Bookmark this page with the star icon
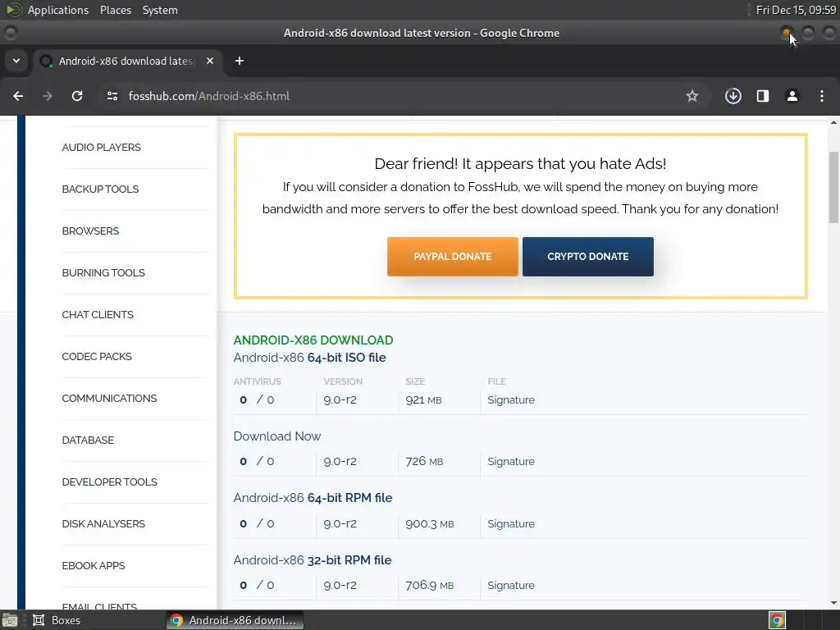 tap(692, 96)
